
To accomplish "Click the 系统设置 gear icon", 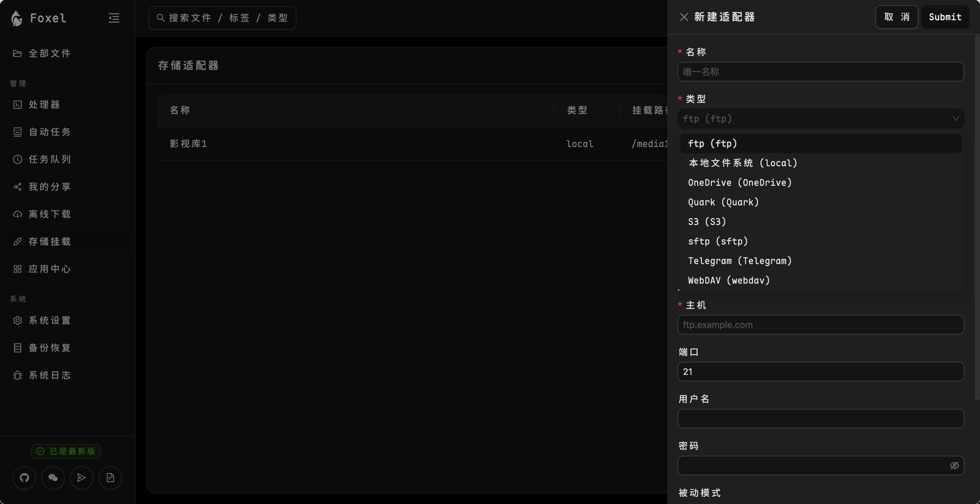I will 17,320.
